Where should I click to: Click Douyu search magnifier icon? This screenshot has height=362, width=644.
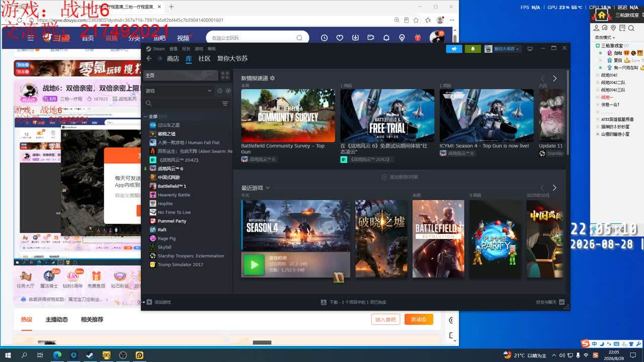pos(299,38)
